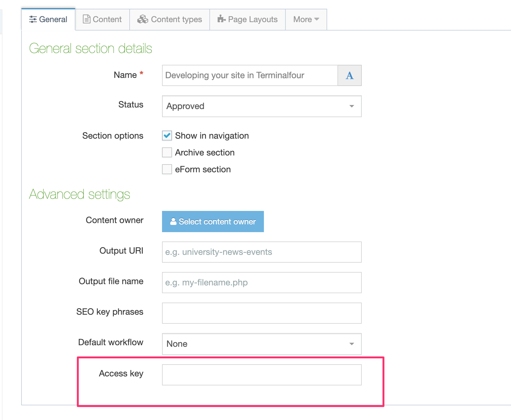Click the blue 'A' language icon beside Name
Viewport: 511px width, 420px height.
point(349,75)
